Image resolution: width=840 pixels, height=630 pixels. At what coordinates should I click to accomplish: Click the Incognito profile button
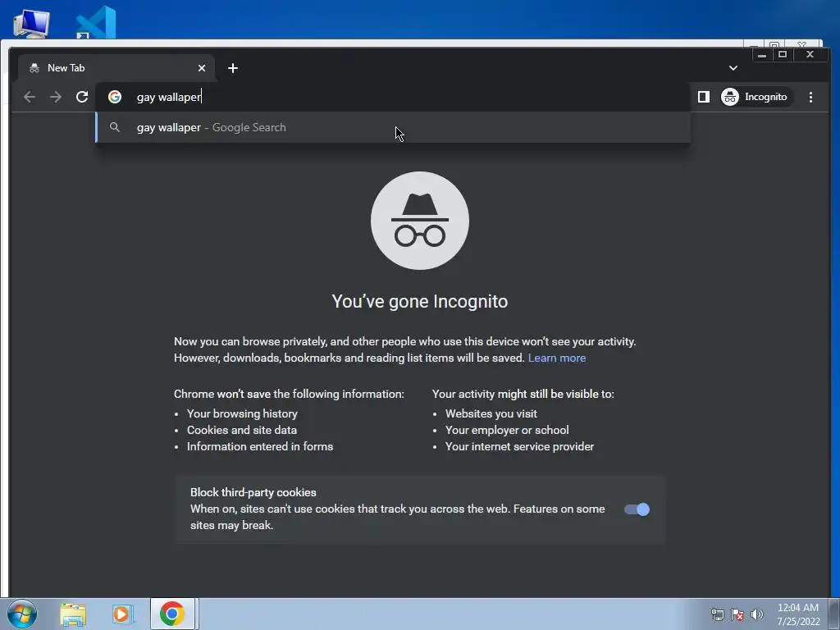[756, 97]
